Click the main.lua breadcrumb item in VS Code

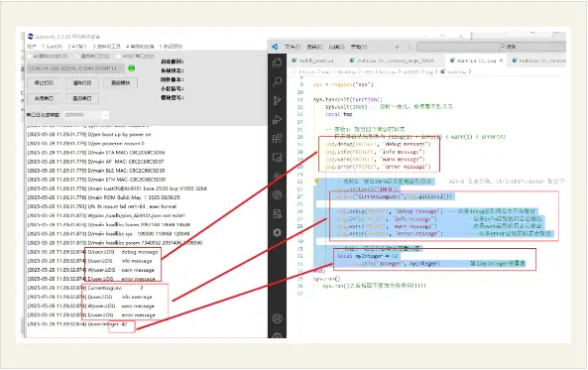click(x=454, y=71)
